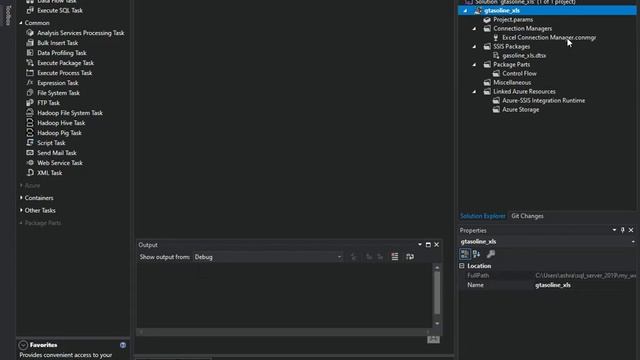Collapse the Favorites description pane
The width and height of the screenshot is (640, 360).
tap(23, 345)
